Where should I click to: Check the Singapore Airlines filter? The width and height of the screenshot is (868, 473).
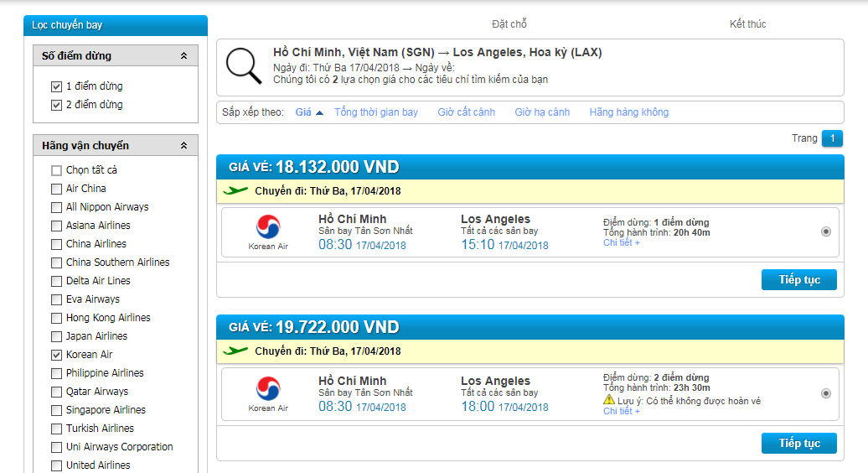(x=56, y=410)
